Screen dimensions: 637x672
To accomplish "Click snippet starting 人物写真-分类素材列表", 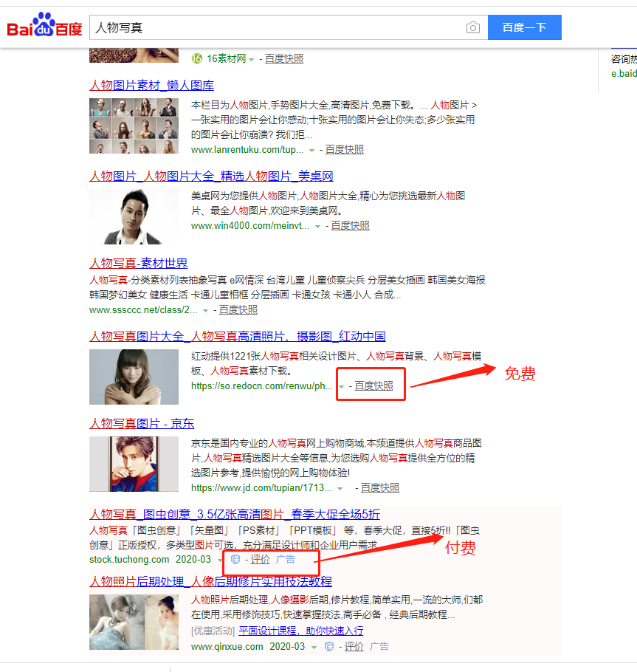I will (x=287, y=287).
